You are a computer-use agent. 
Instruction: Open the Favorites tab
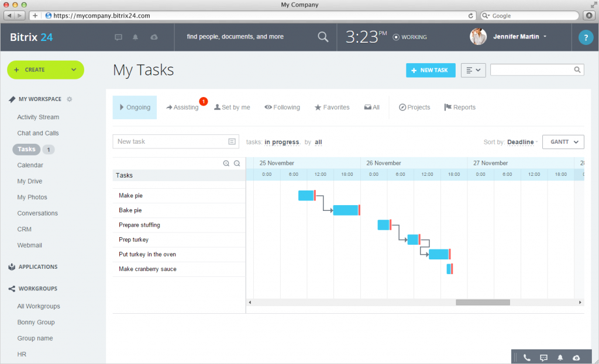pyautogui.click(x=332, y=108)
